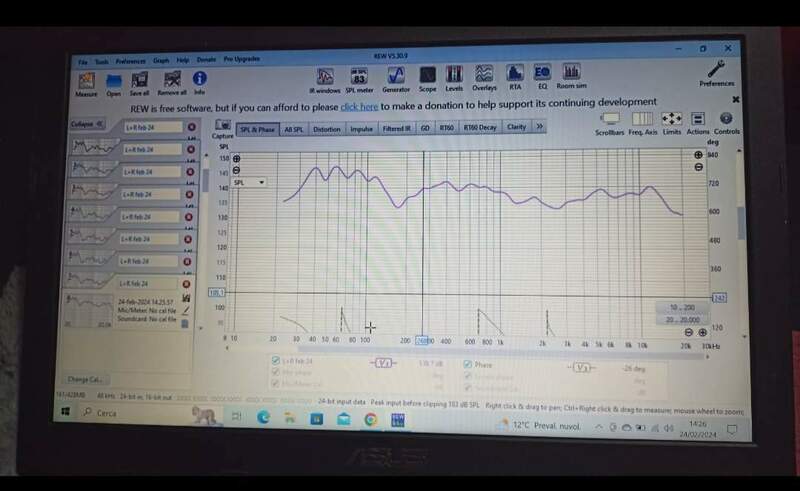The height and width of the screenshot is (491, 800).
Task: Collapse the measurements side panel
Action: pyautogui.click(x=87, y=124)
